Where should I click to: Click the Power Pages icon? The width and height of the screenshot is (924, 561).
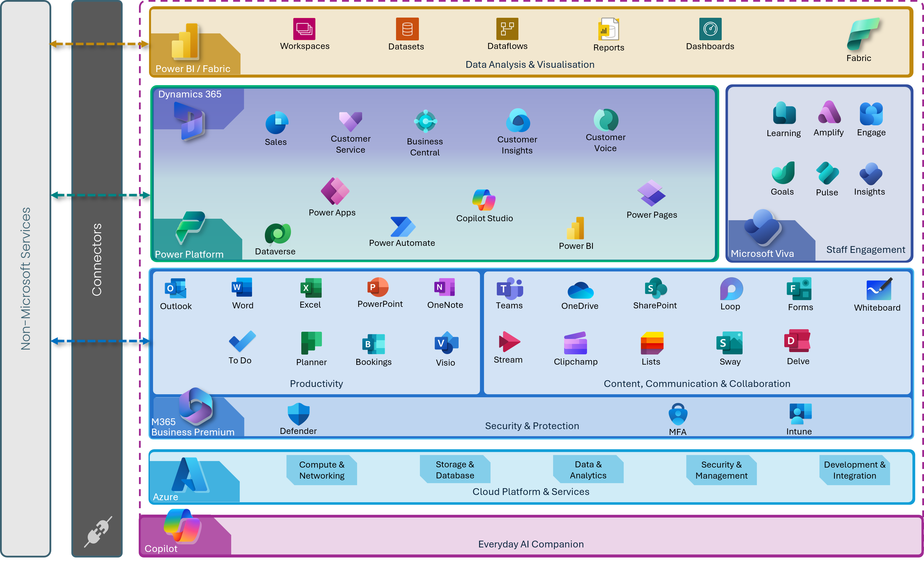coord(651,193)
